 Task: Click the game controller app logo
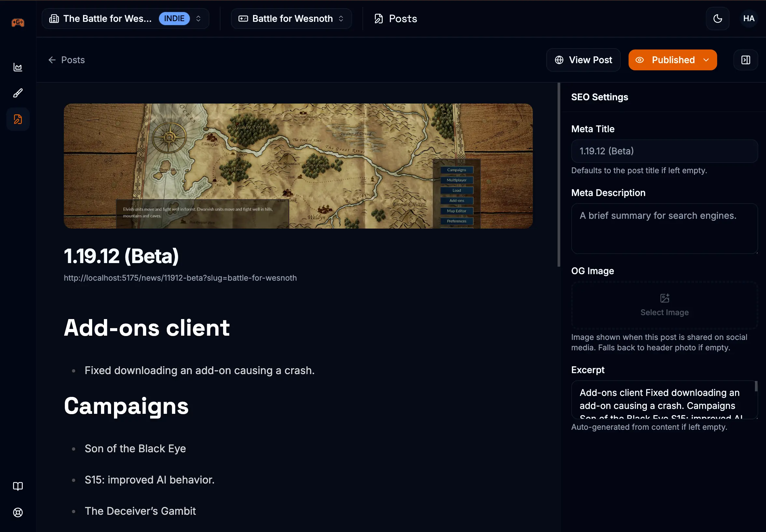point(18,23)
